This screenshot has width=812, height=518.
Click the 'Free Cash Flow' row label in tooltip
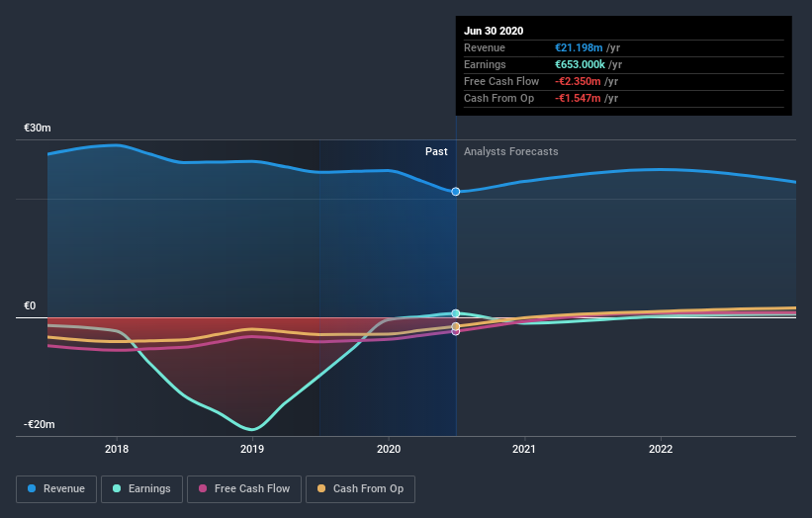click(501, 81)
